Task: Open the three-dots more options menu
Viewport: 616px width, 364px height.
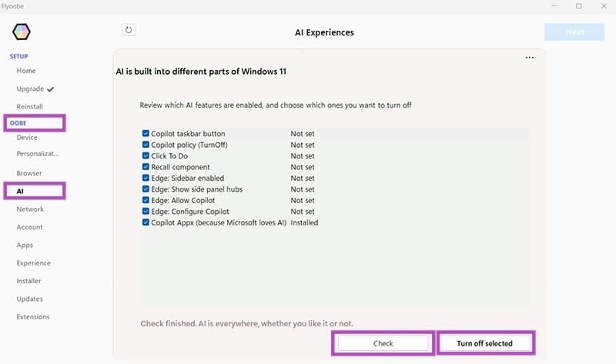Action: click(x=530, y=58)
